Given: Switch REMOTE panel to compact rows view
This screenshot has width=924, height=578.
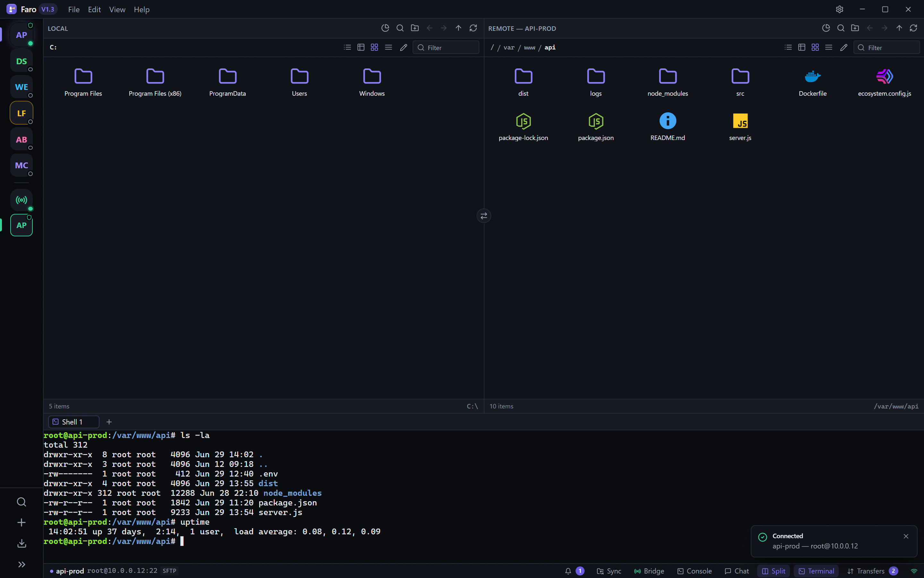Looking at the screenshot, I should (x=828, y=48).
